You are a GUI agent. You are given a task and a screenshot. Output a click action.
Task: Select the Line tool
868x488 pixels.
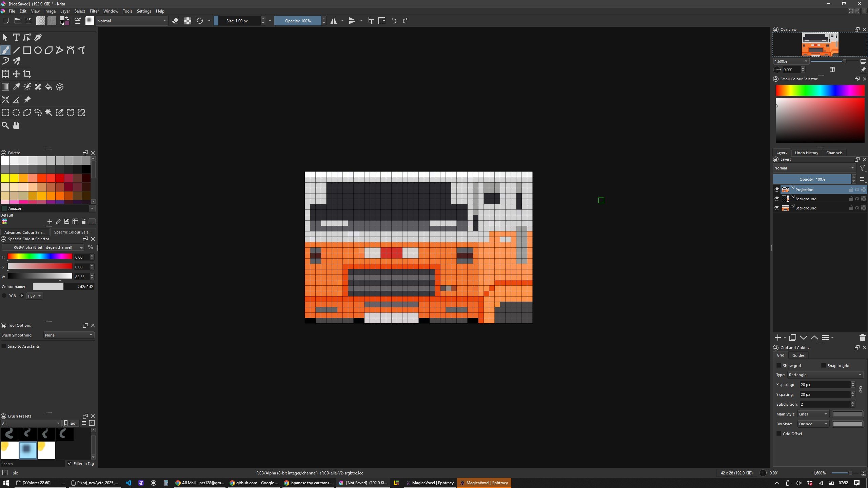[x=16, y=50]
